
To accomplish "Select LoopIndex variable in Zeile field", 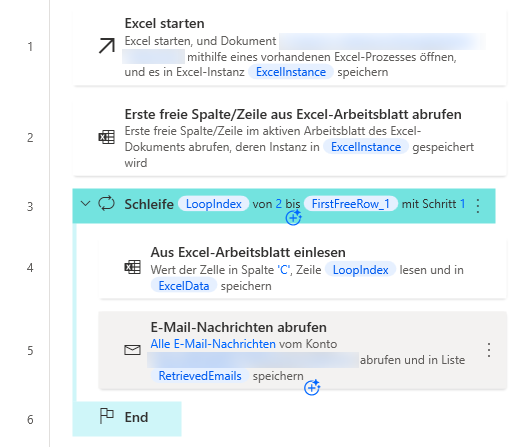I will coord(361,270).
